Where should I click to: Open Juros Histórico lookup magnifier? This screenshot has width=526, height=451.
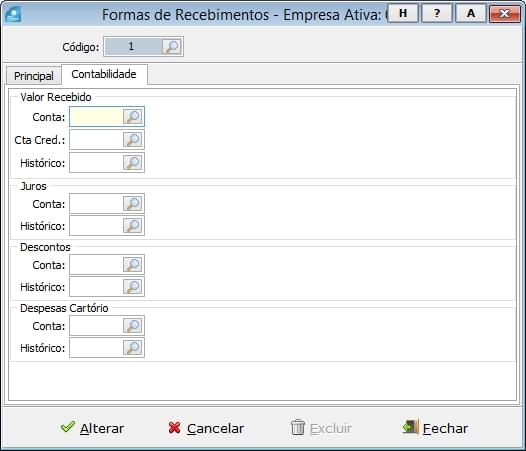tap(133, 226)
